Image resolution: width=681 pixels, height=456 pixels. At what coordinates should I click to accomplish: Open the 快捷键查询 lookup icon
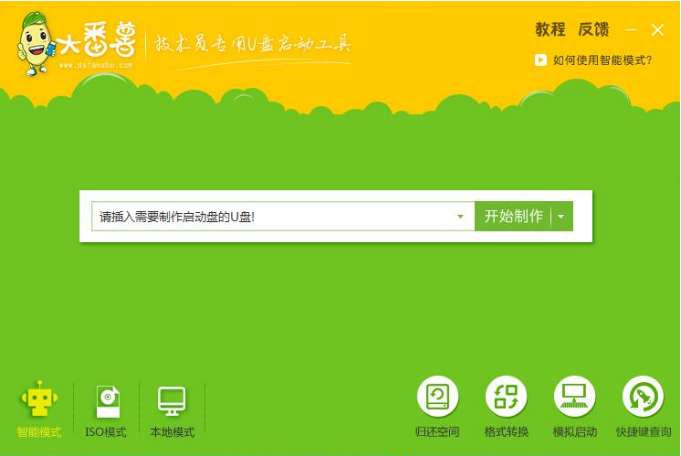coord(643,397)
